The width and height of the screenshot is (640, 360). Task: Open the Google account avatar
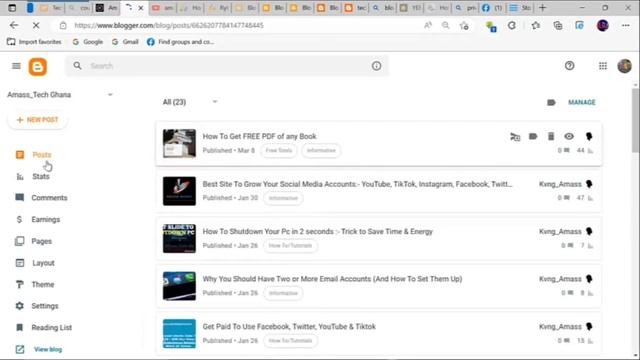pyautogui.click(x=624, y=66)
